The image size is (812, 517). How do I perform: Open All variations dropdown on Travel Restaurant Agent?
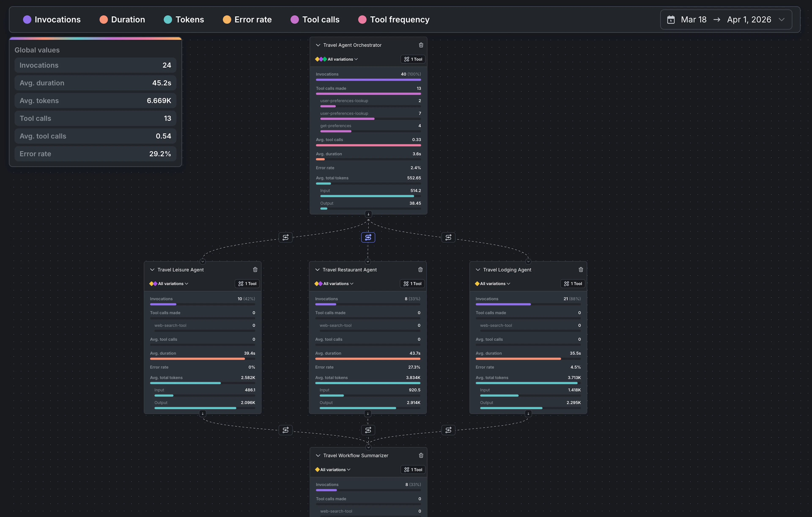334,284
